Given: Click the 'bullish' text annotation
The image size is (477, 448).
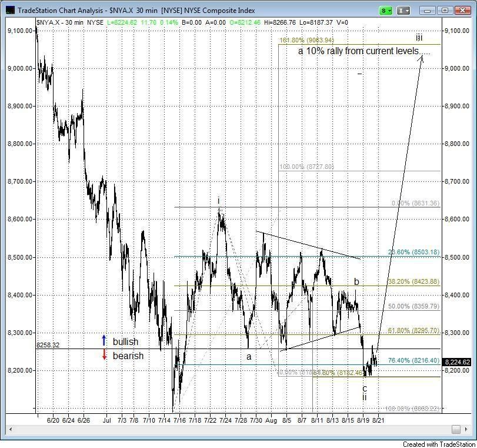Looking at the screenshot, I should 125,341.
